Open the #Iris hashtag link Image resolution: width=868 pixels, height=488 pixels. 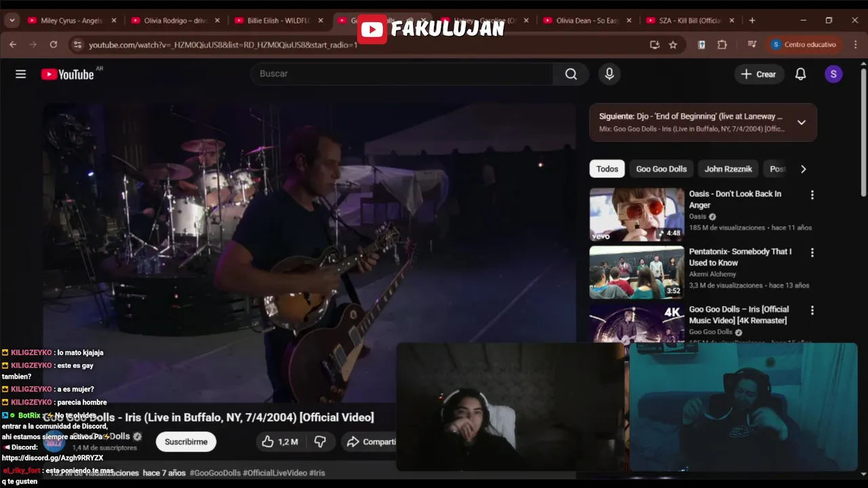317,473
